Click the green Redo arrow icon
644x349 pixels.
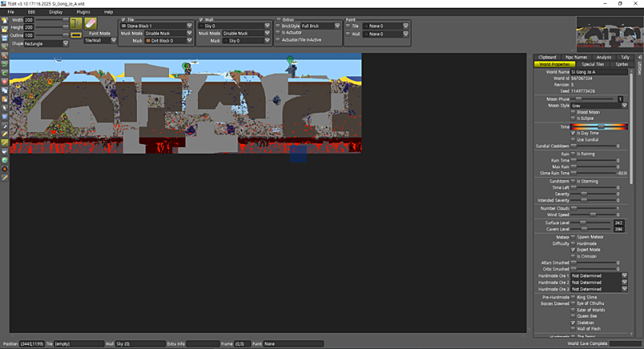click(5, 73)
